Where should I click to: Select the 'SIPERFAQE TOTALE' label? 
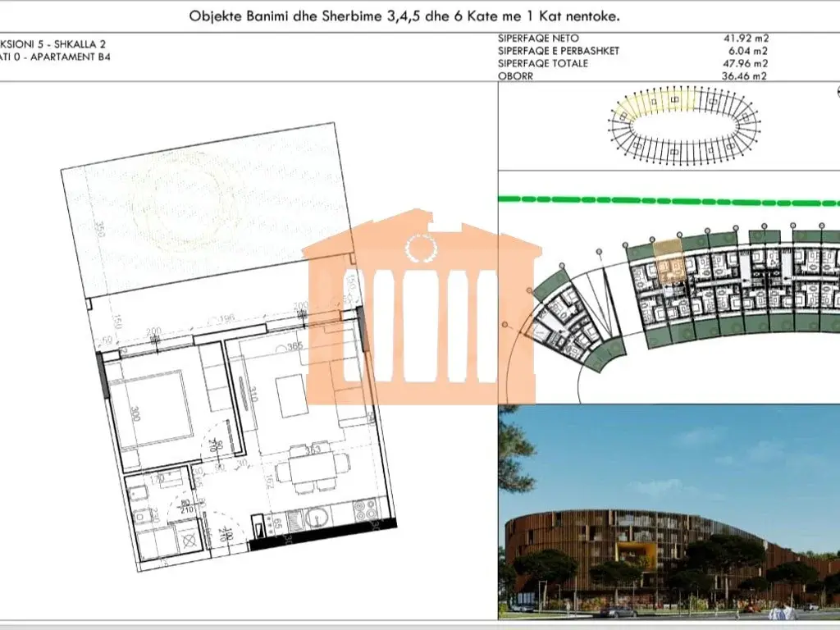(543, 63)
